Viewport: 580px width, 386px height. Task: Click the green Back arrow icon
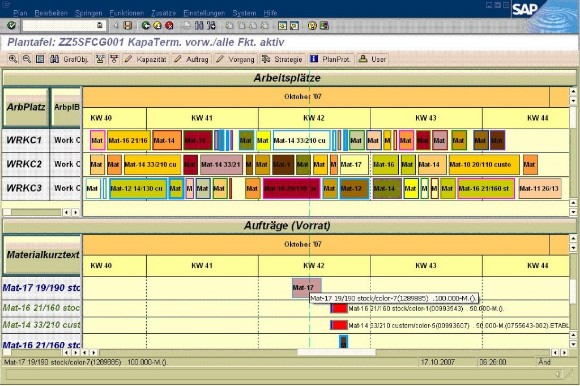pos(146,26)
